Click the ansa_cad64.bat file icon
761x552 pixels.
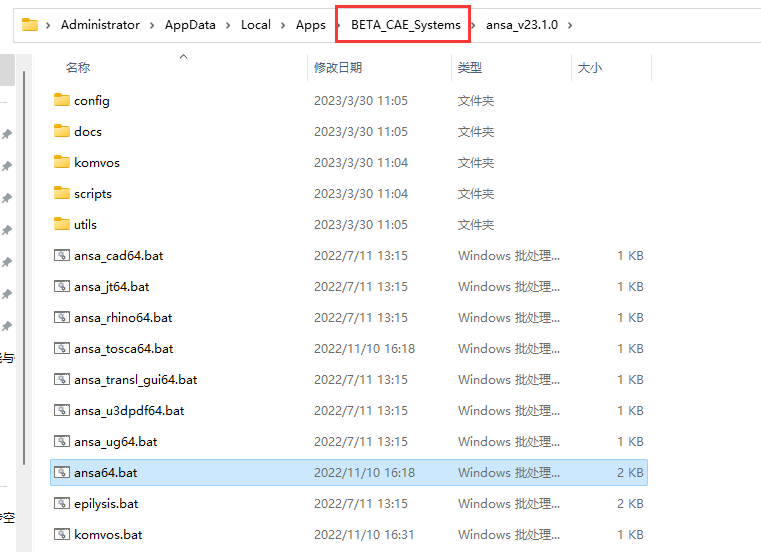62,255
